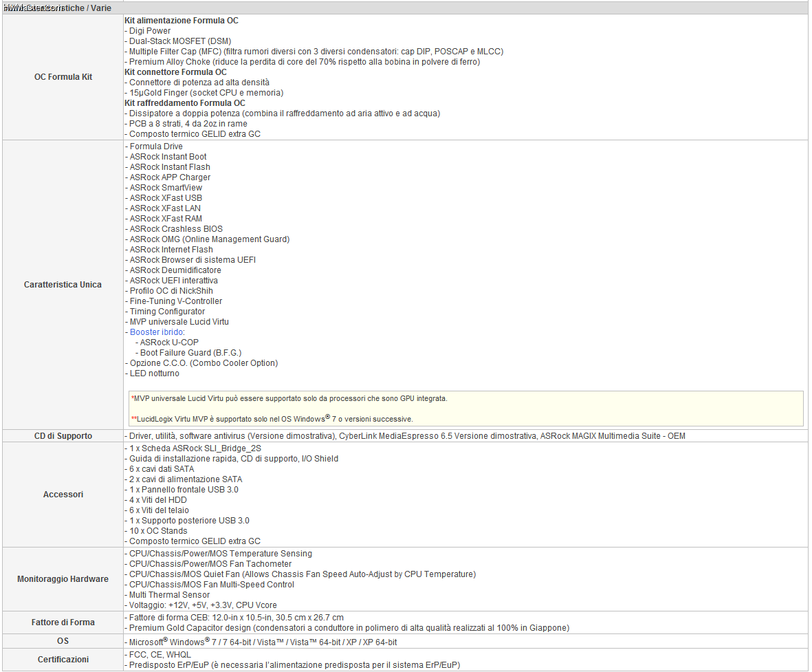Click the "ASRock U-COP" sub-entry
The image size is (812, 672).
tap(167, 343)
